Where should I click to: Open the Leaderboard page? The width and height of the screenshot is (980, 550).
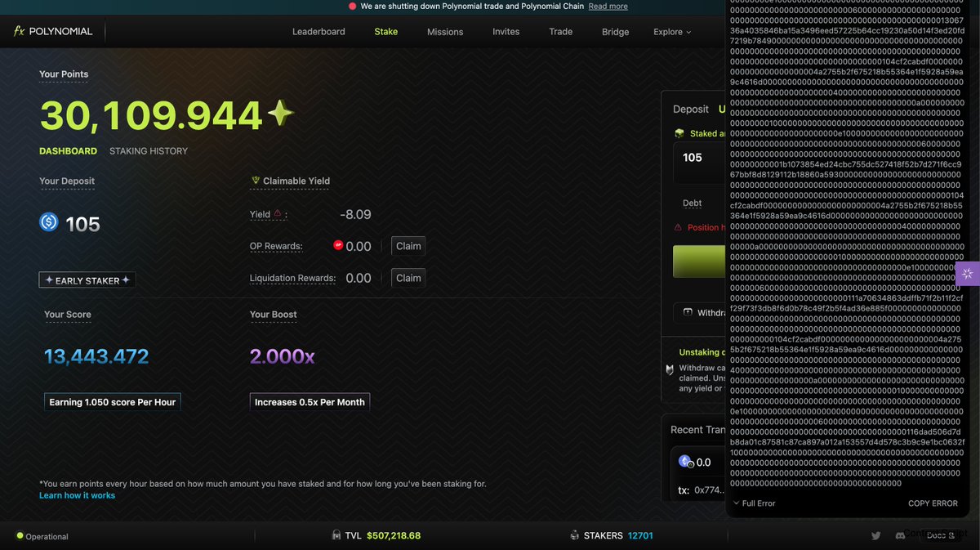[318, 32]
